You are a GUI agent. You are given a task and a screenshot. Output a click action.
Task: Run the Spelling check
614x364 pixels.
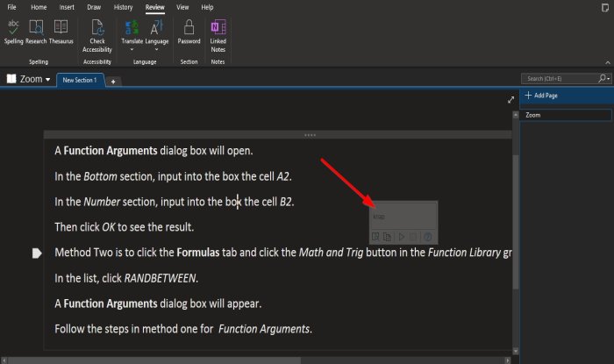coord(13,32)
